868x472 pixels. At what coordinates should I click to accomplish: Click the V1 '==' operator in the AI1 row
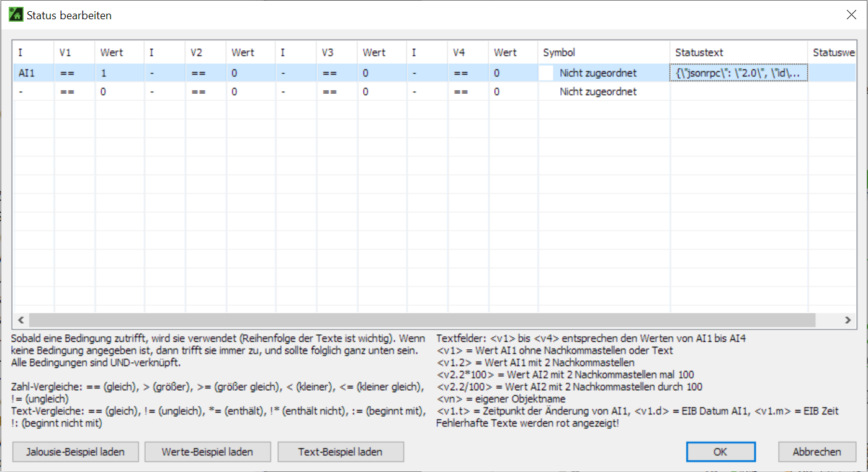tap(74, 73)
